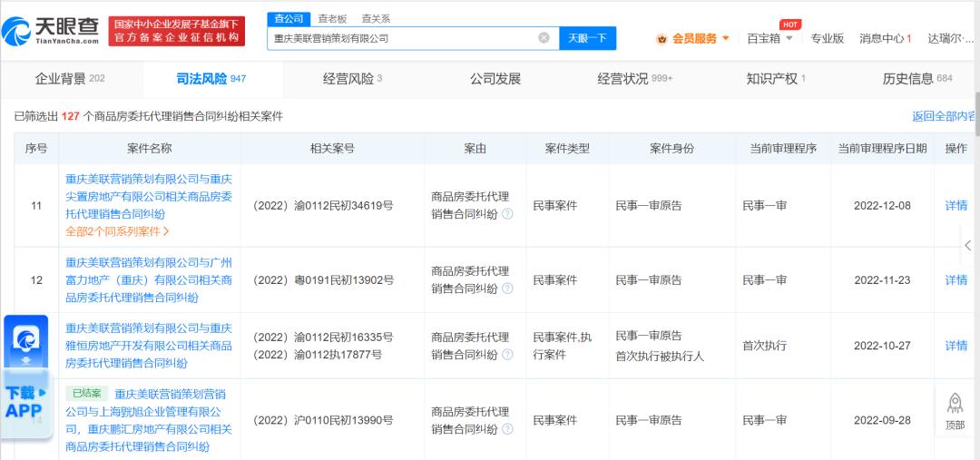Viewport: 980px width, 460px height.
Task: Click case number (2022）沪0110民初13990号
Action: 322,420
